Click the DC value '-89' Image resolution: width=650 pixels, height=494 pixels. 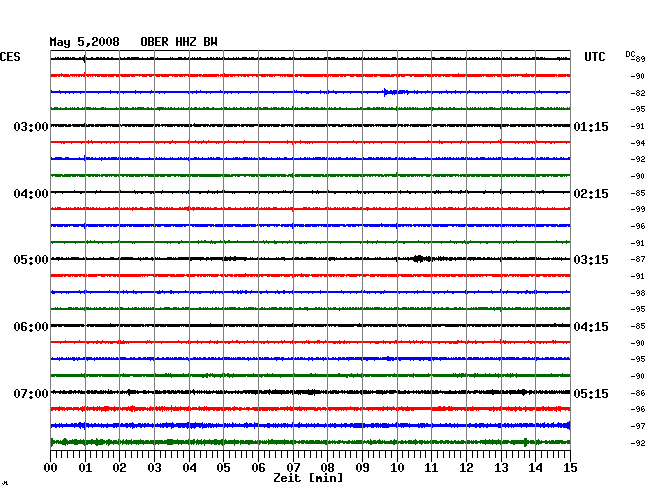[639, 59]
